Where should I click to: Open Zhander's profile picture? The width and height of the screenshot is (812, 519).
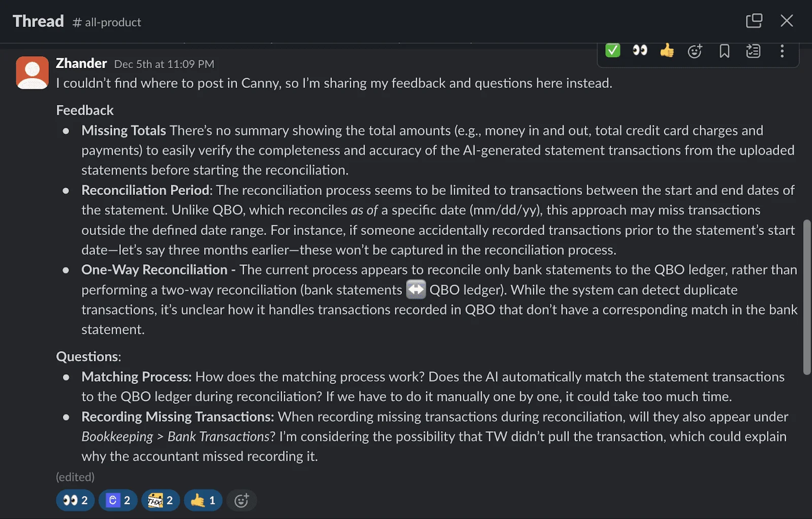(x=32, y=73)
